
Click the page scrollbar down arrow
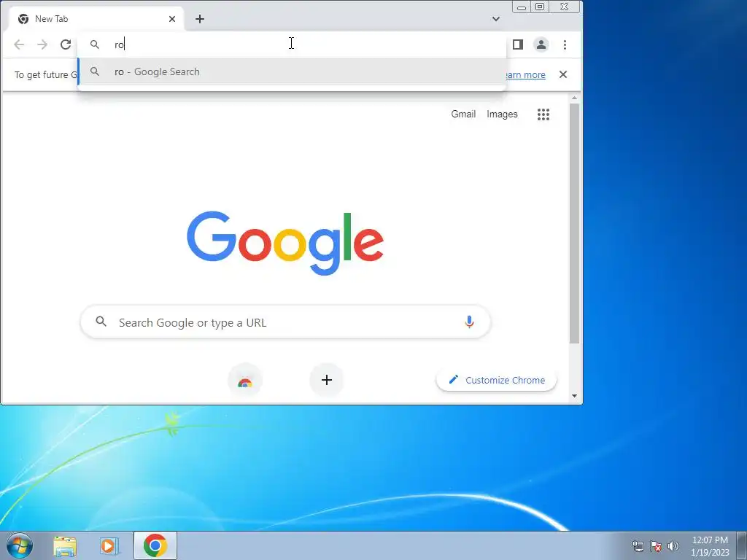click(x=575, y=396)
